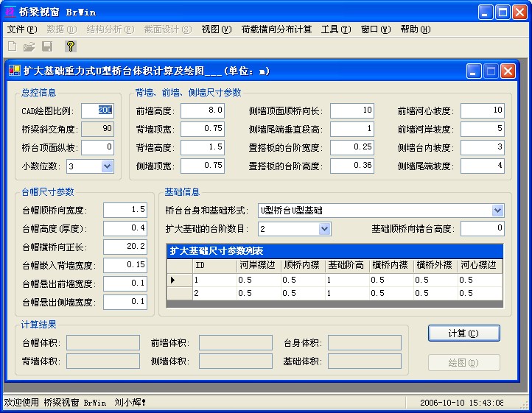Open the 视图(V) menu
Image resolution: width=532 pixels, height=413 pixels.
[x=216, y=29]
